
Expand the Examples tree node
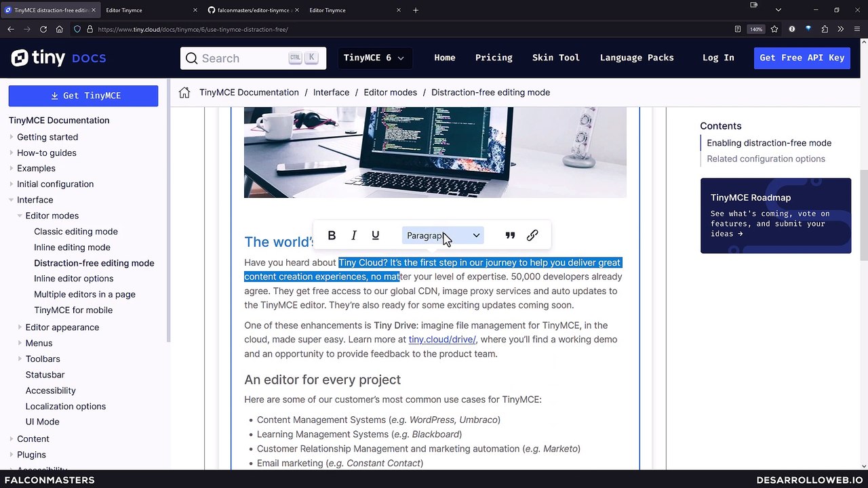pos(12,168)
